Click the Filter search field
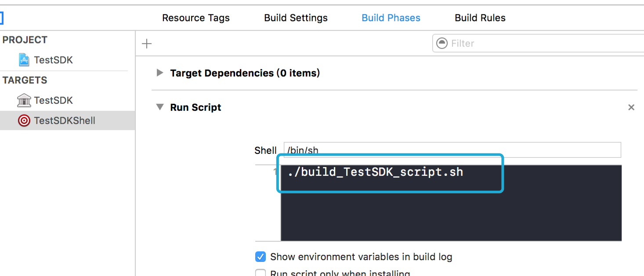644x276 pixels. point(540,44)
